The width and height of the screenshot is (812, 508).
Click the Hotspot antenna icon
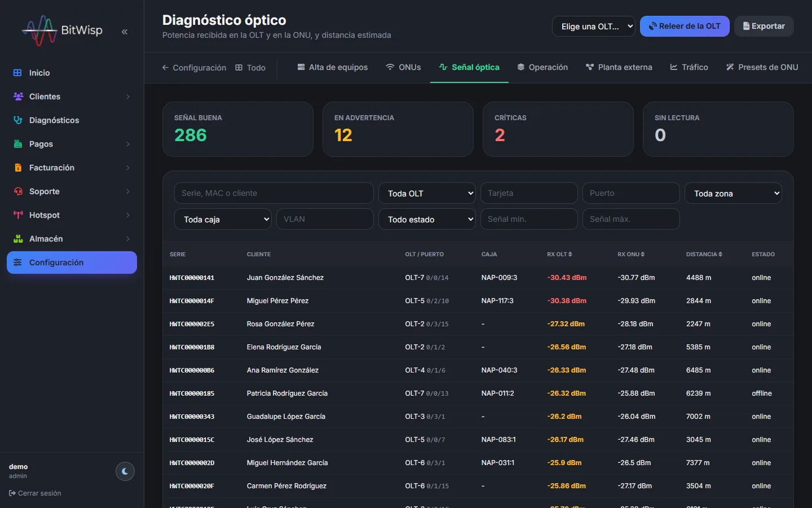click(x=17, y=215)
